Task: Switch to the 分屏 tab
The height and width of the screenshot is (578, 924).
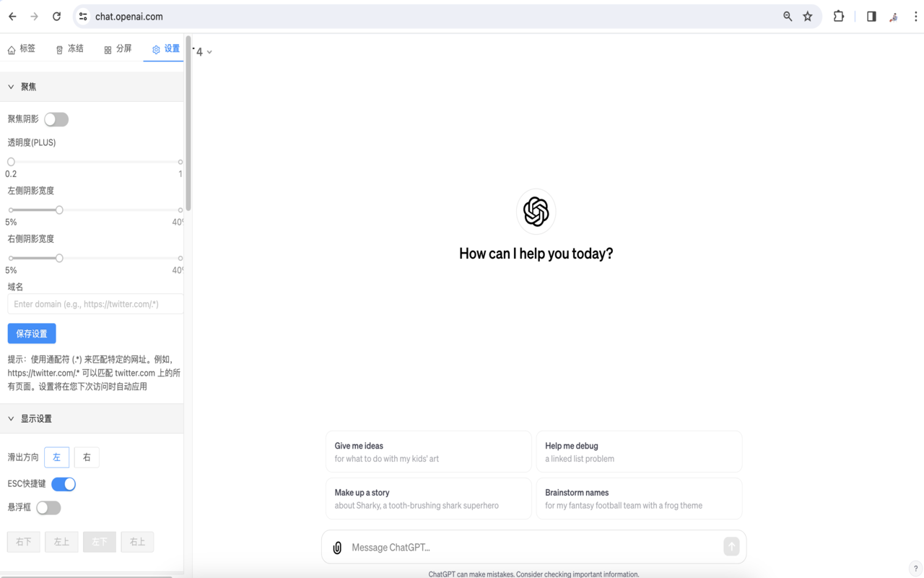Action: (118, 48)
